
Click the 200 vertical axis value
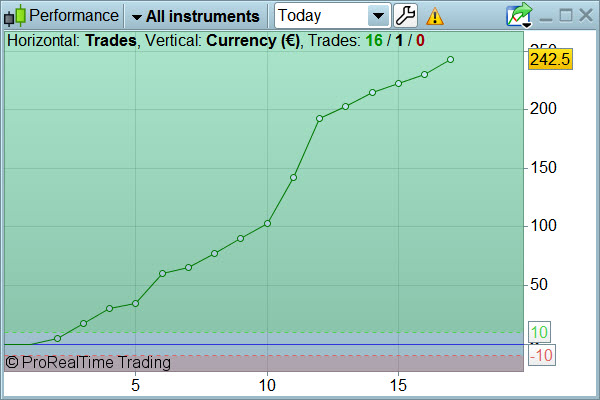543,109
